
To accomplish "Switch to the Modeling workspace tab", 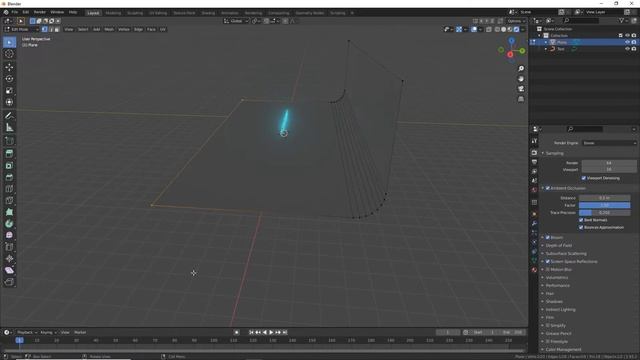I will click(x=113, y=13).
